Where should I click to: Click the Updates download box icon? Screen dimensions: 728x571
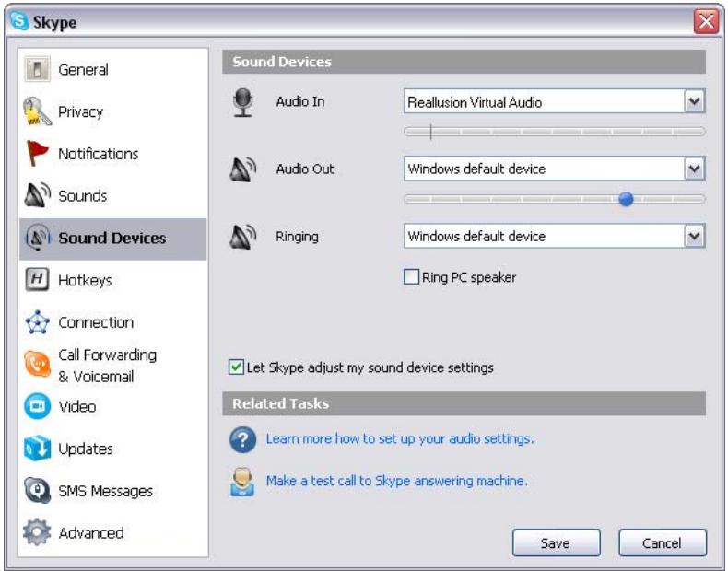click(37, 449)
